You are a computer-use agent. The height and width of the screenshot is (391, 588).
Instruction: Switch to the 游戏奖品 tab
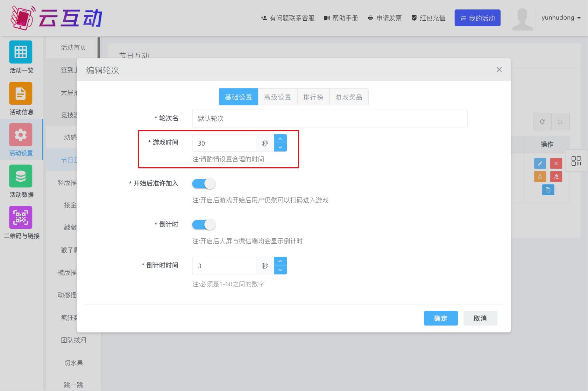click(348, 97)
